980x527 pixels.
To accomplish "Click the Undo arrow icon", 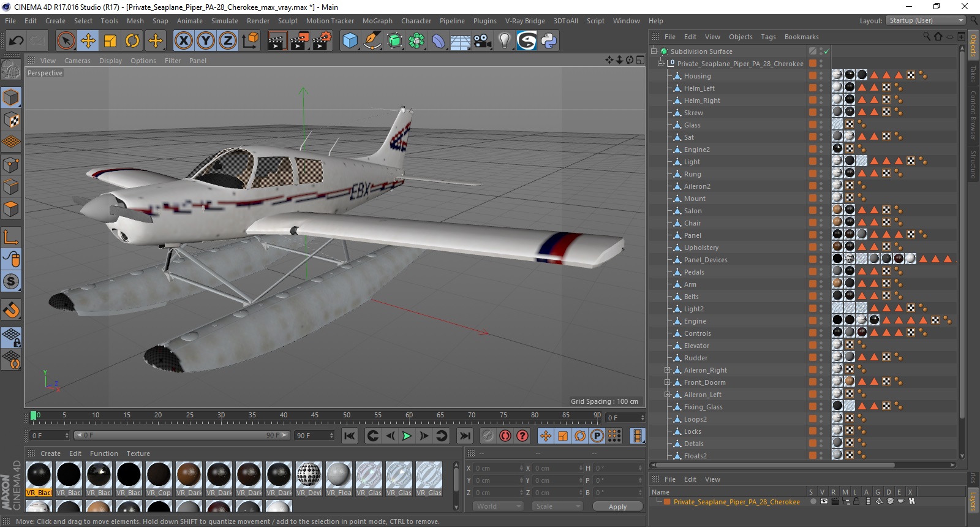I will coord(17,41).
